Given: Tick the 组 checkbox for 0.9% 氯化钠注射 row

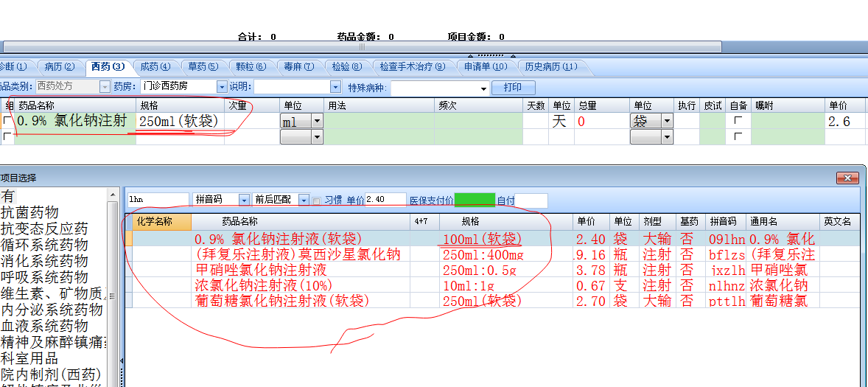Looking at the screenshot, I should pos(7,120).
